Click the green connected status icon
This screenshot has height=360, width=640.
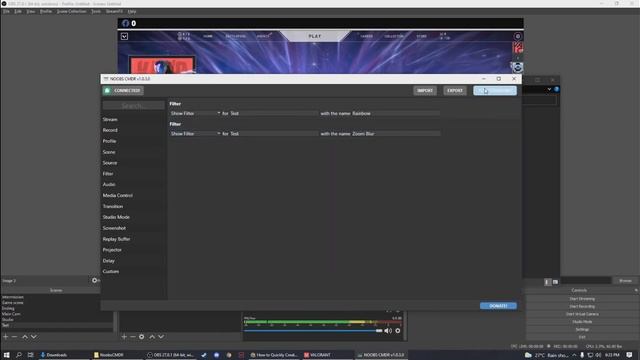(107, 91)
